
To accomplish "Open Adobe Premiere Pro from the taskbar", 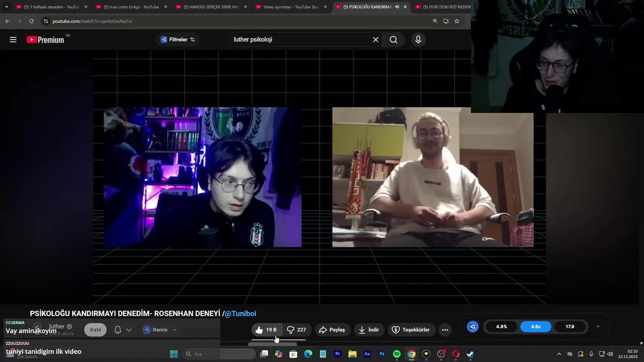I will pos(338,354).
